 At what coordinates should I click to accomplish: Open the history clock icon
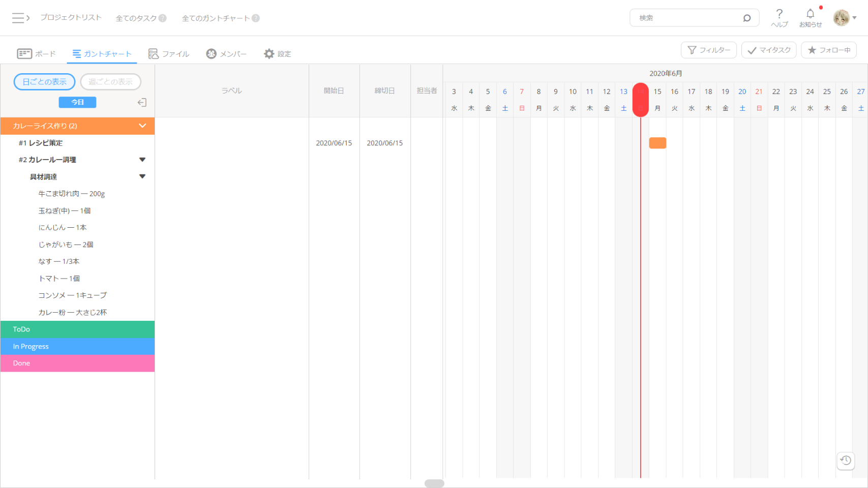point(846,460)
